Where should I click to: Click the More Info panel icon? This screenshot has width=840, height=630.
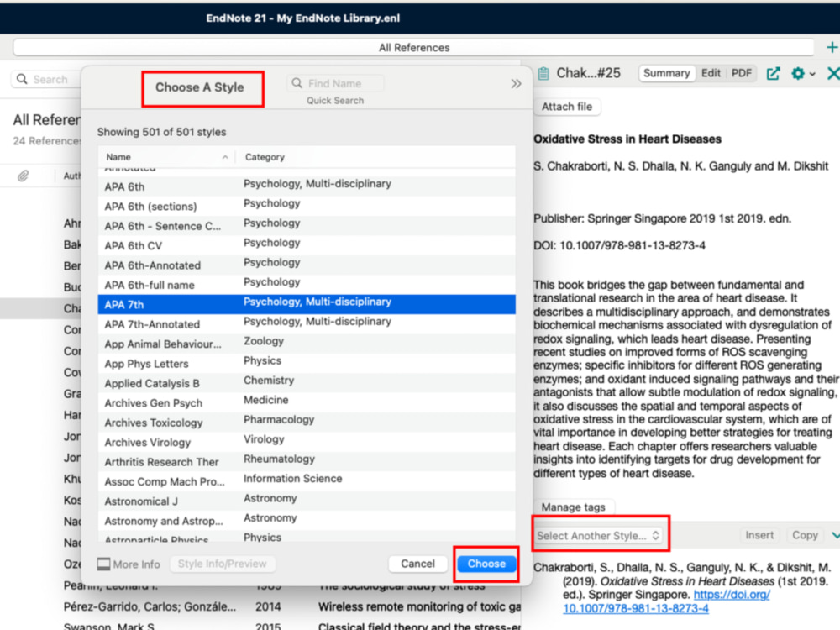tap(103, 564)
